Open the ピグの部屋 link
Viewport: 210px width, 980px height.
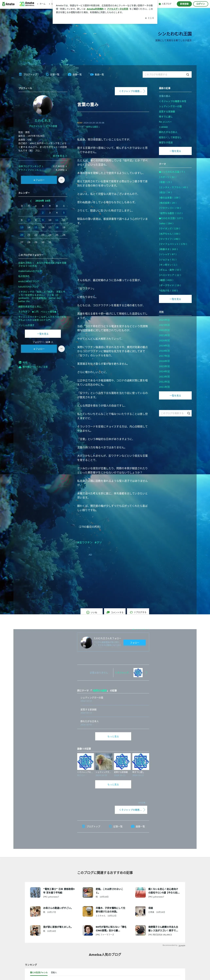pos(52,126)
